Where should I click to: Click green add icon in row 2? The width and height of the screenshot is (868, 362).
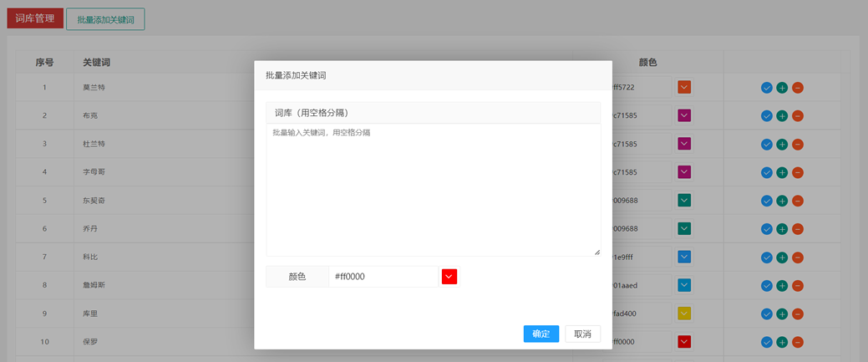pos(782,116)
